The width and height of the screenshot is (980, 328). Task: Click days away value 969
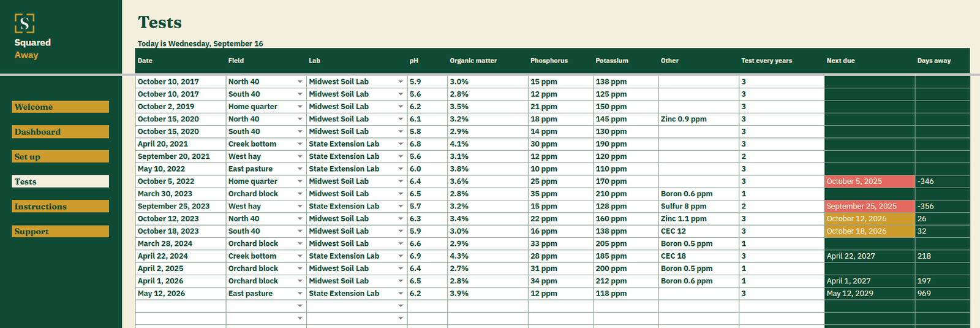tap(943, 294)
